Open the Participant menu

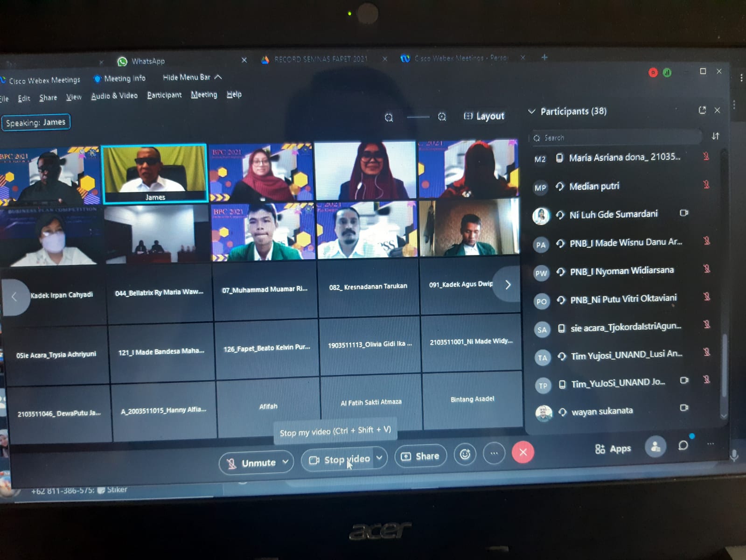tap(164, 95)
